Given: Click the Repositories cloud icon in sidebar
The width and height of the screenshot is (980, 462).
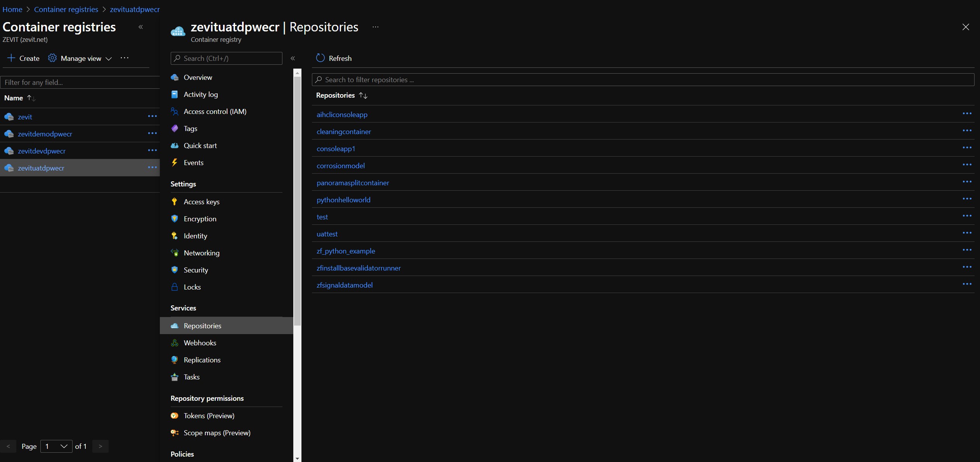Looking at the screenshot, I should coord(175,326).
